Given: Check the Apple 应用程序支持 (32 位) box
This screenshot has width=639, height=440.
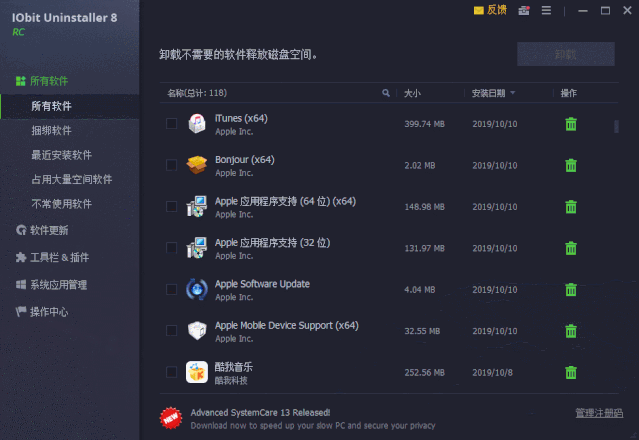Looking at the screenshot, I should click(172, 248).
